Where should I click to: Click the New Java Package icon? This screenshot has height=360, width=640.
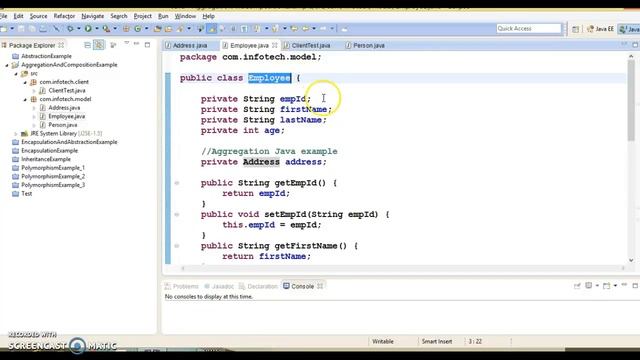click(x=126, y=29)
